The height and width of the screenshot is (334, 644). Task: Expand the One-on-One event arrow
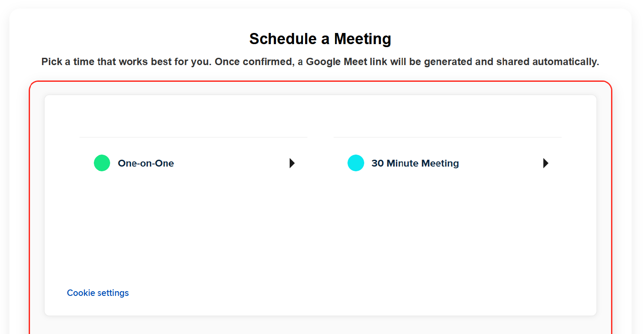pyautogui.click(x=292, y=163)
